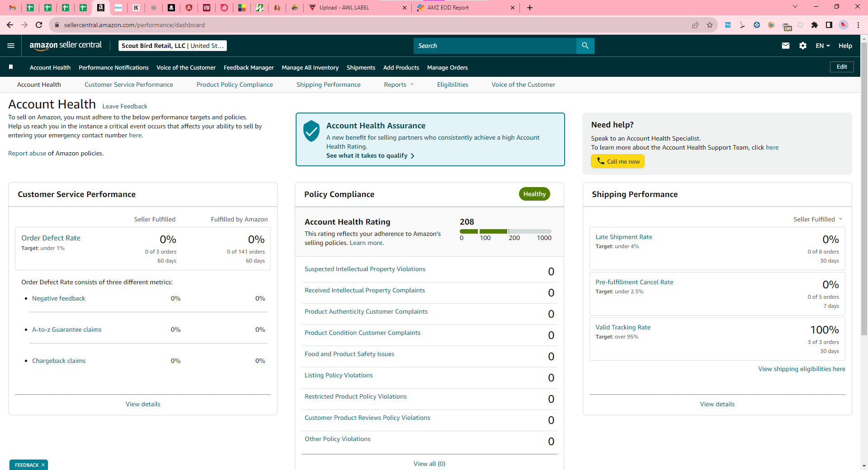
Task: Open the EN language dropdown
Action: pyautogui.click(x=823, y=46)
